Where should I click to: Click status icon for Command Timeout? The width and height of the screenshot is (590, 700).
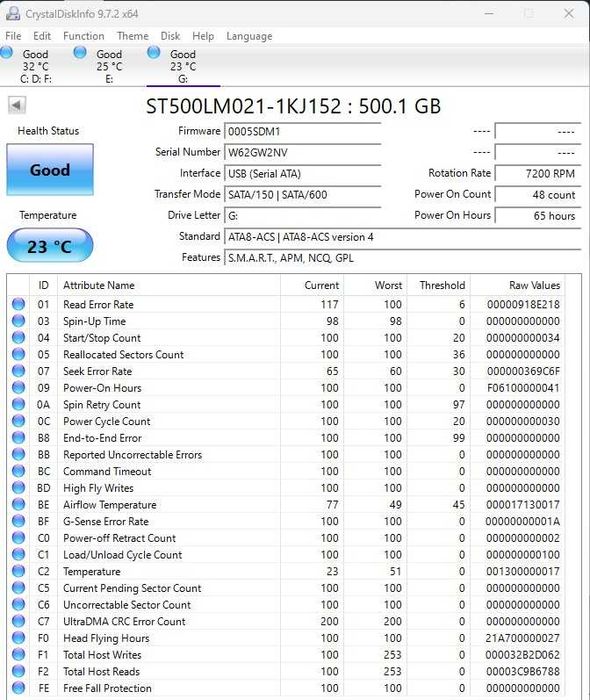[x=18, y=471]
